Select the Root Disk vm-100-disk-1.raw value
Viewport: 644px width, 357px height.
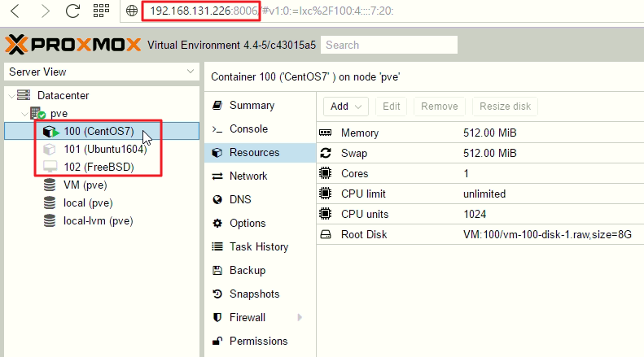click(x=547, y=234)
